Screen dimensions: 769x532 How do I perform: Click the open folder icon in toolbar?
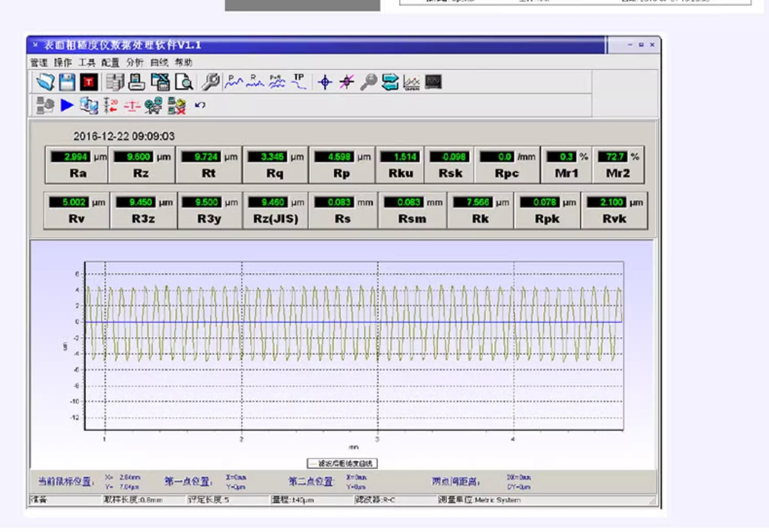click(x=45, y=82)
